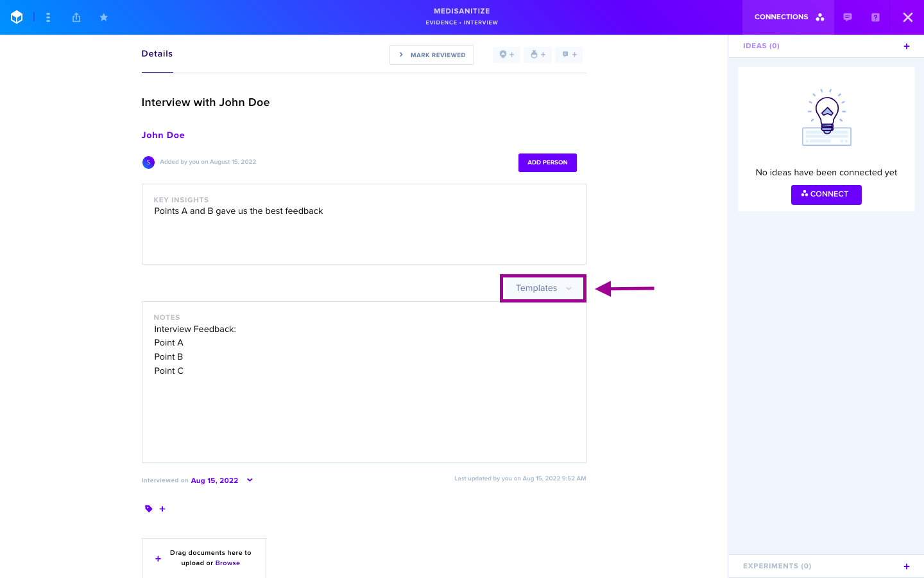Expand Experiments section with its plus
The height and width of the screenshot is (578, 924).
(x=907, y=566)
